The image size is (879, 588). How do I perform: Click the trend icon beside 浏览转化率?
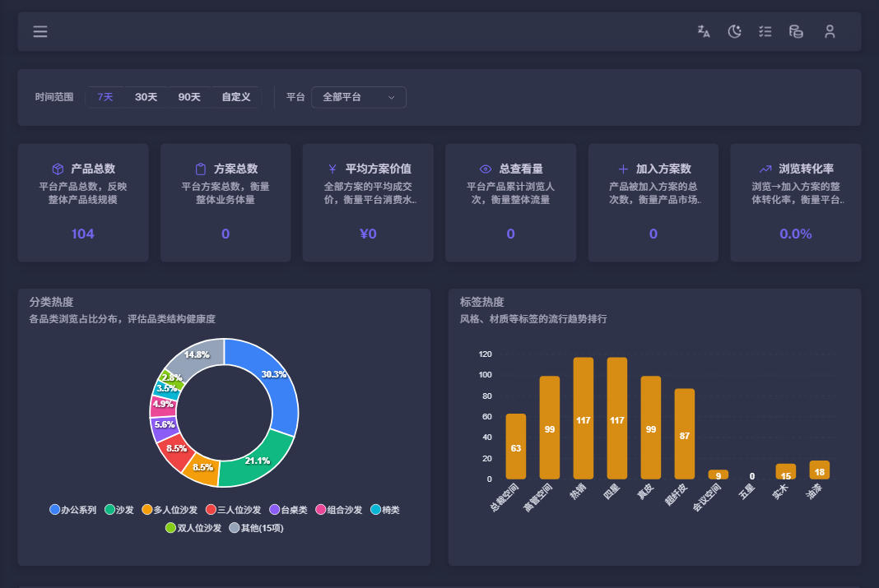click(x=765, y=169)
